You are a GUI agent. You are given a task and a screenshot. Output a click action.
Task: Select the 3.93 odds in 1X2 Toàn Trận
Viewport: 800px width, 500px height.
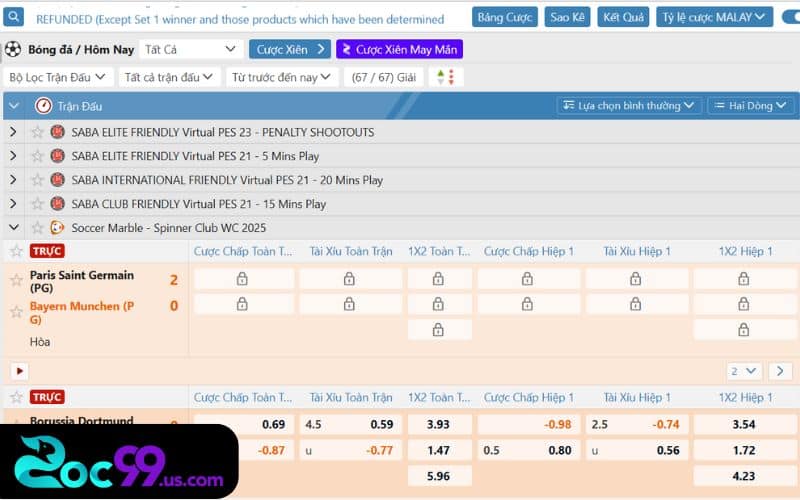438,424
